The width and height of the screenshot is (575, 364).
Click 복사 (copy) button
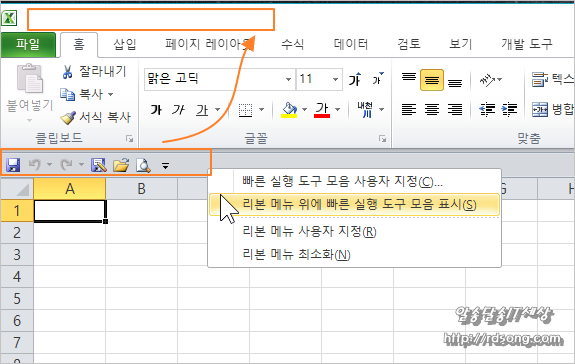coord(82,94)
